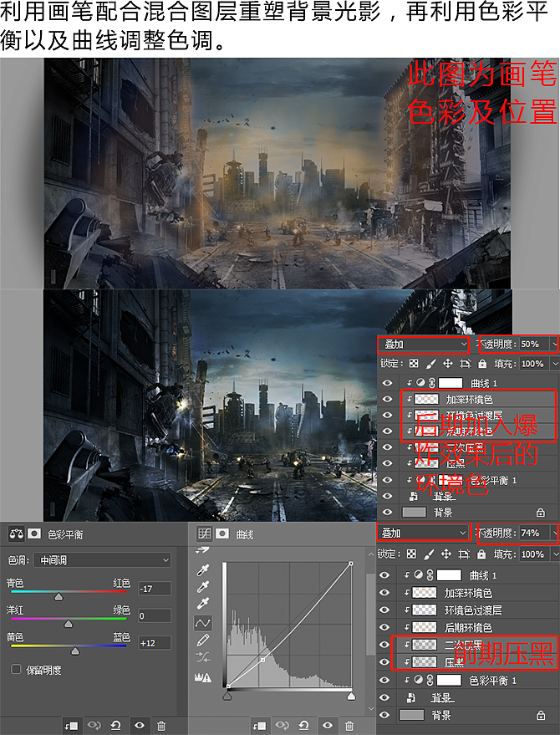
Task: Lock transparent pixels in 74% opacity layers panel
Action: (x=411, y=554)
